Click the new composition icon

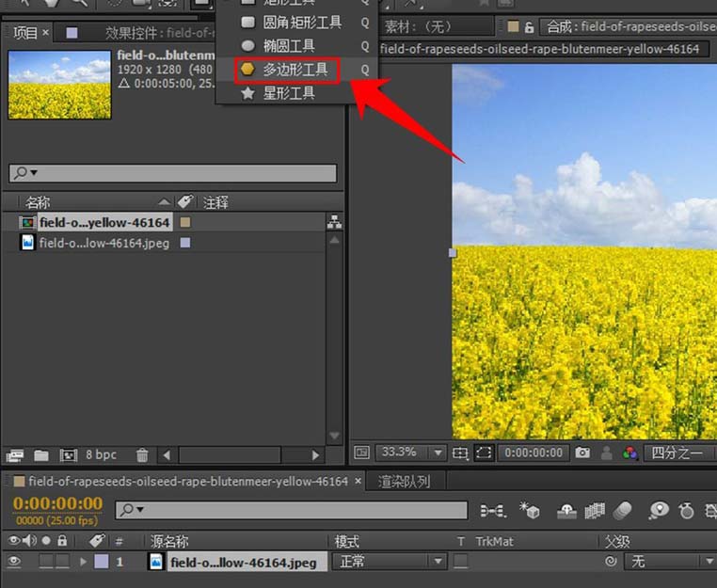point(68,455)
